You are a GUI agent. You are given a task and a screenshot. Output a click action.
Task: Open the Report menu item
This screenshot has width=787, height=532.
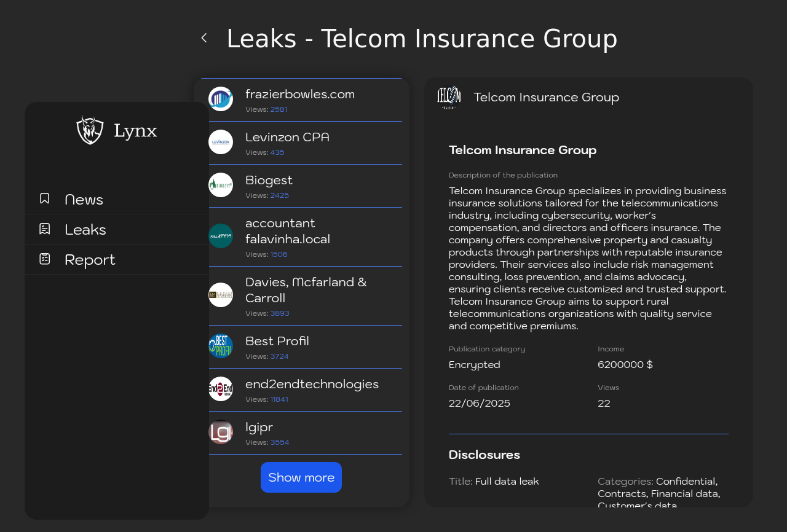117,259
